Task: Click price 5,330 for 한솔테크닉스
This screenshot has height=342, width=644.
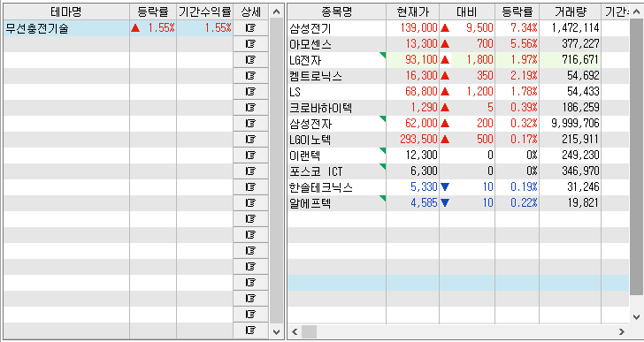Action: 424,187
